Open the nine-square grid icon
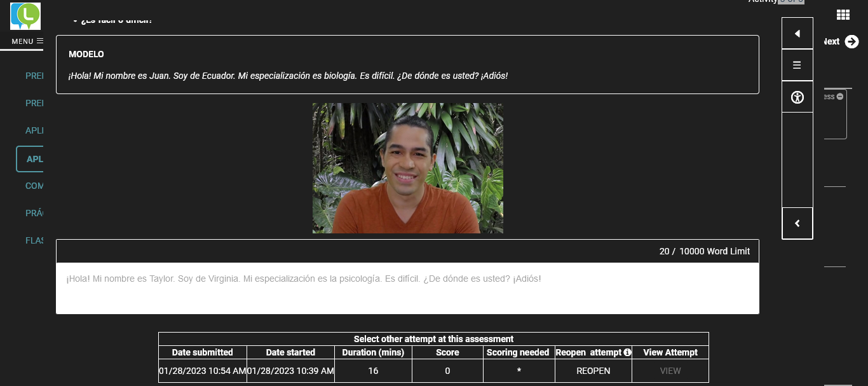The height and width of the screenshot is (386, 868). tap(843, 15)
